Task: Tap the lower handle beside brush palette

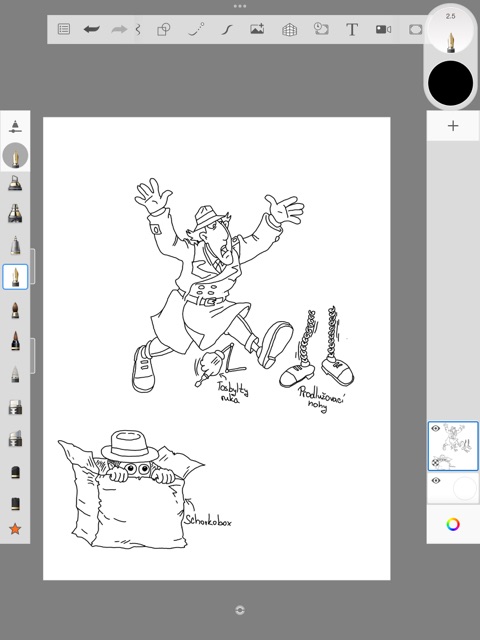Action: [x=33, y=356]
